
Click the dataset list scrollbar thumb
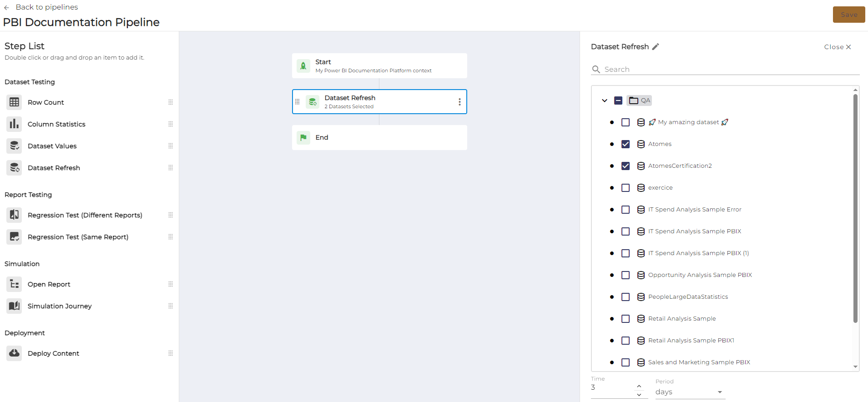click(855, 208)
